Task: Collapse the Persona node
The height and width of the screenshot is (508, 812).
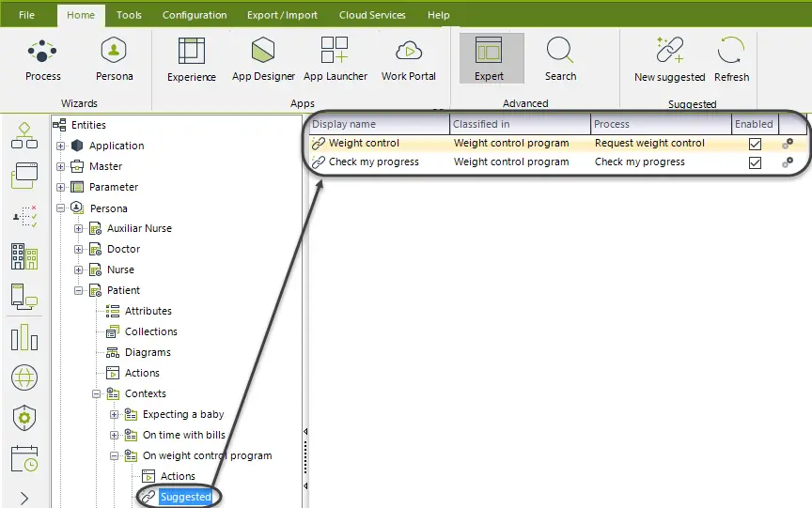Action: [x=60, y=208]
